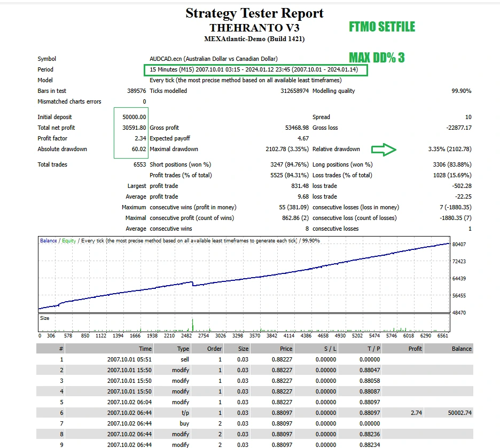Click the green FTMO SETFILE label
The height and width of the screenshot is (448, 500).
click(381, 27)
